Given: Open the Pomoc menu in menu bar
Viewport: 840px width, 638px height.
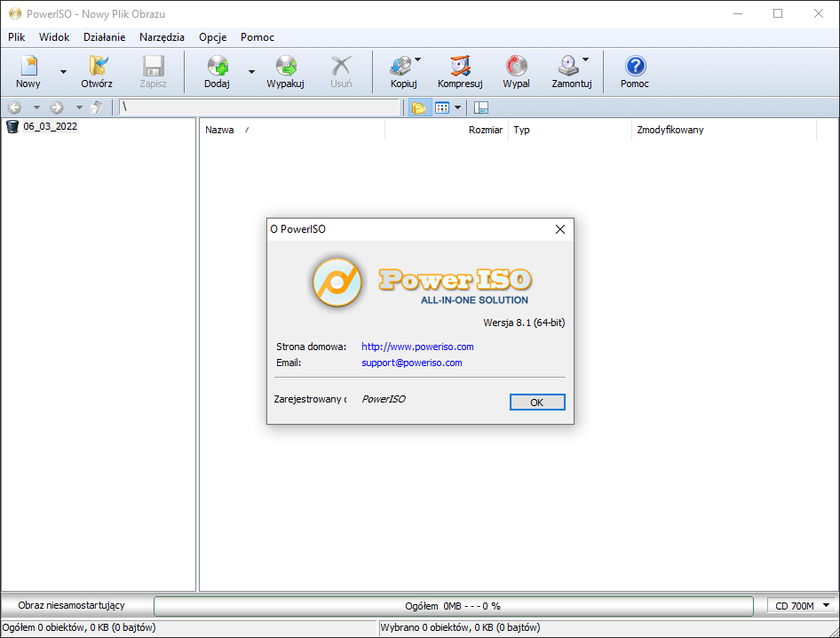Looking at the screenshot, I should pyautogui.click(x=258, y=37).
